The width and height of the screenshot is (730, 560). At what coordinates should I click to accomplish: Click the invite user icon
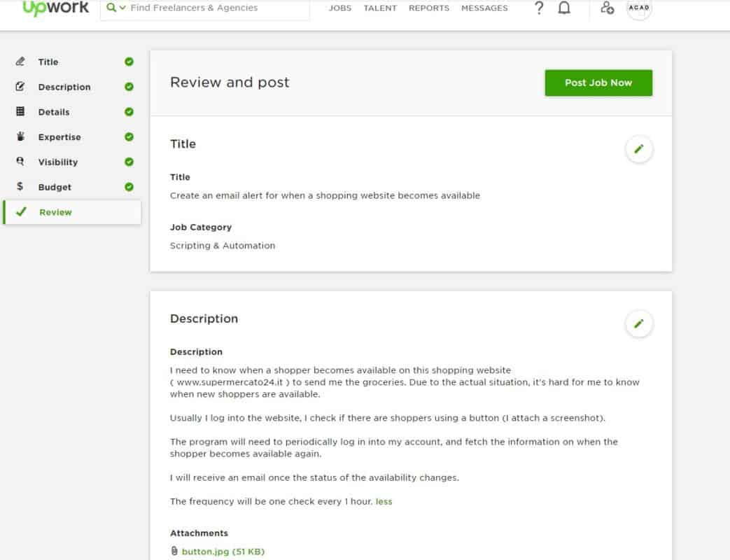coord(607,8)
